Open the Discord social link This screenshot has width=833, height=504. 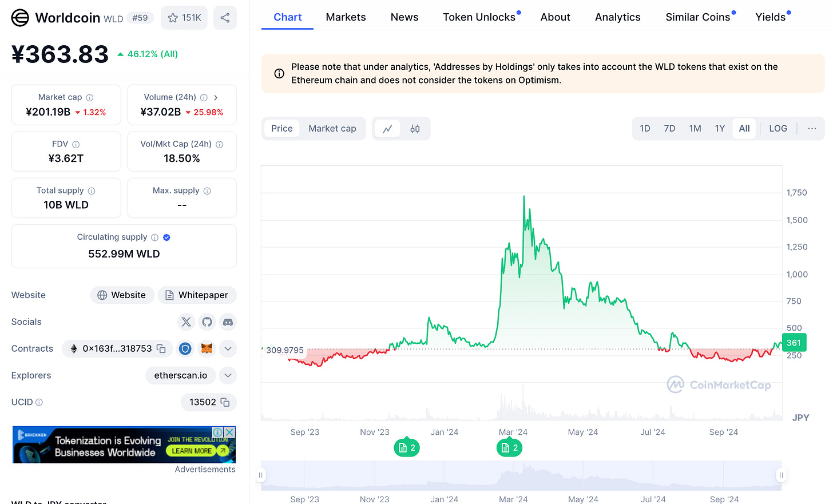coord(228,322)
